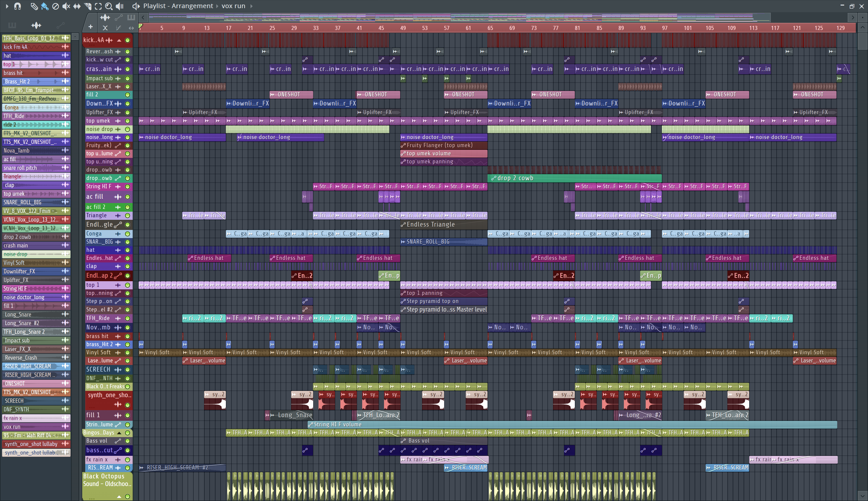Image resolution: width=868 pixels, height=501 pixels.
Task: Select the RISER_HIGH_SCREAM #2 clip
Action: (182, 467)
